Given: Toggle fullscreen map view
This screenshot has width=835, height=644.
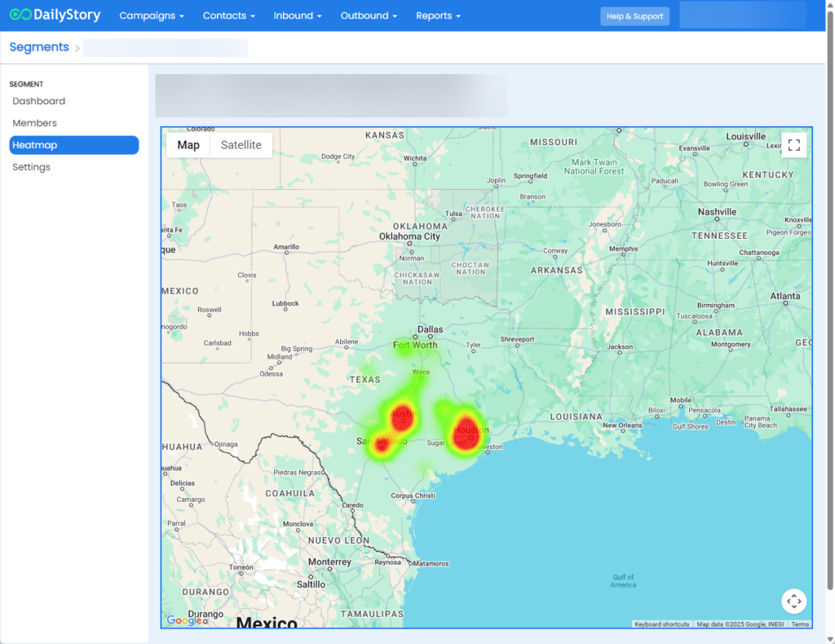Looking at the screenshot, I should [x=793, y=146].
